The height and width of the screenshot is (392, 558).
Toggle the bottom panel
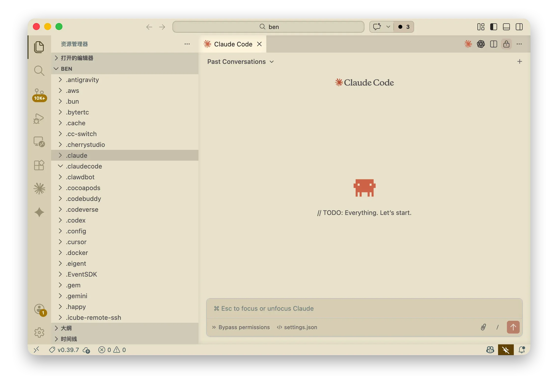506,27
